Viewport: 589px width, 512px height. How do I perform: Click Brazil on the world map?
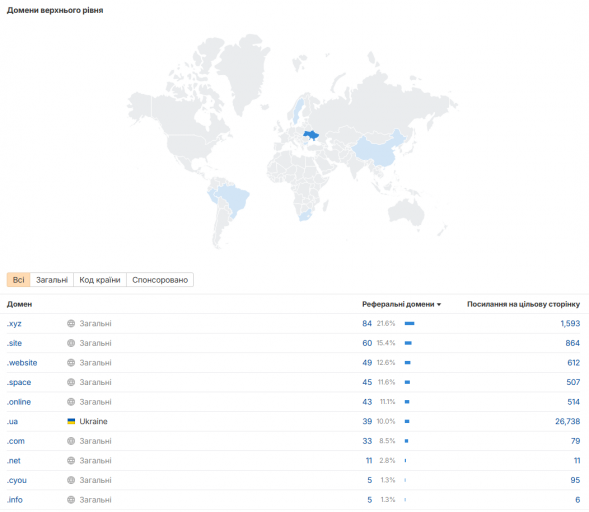[x=233, y=198]
